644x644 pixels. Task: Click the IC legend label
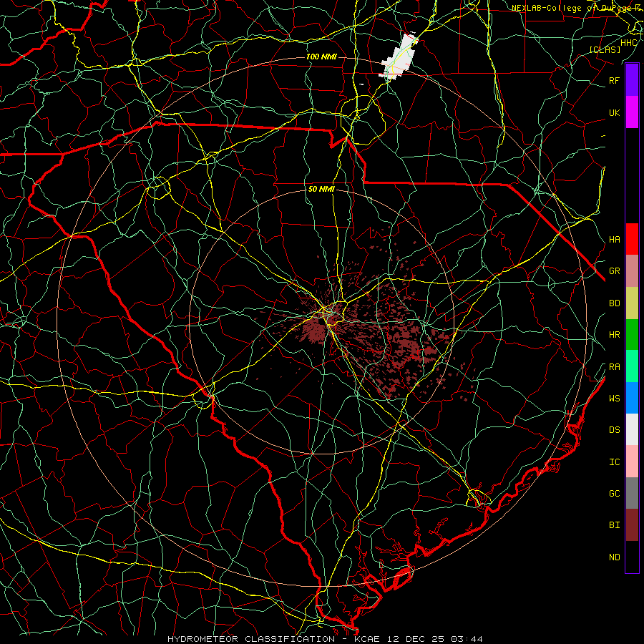[x=614, y=462]
